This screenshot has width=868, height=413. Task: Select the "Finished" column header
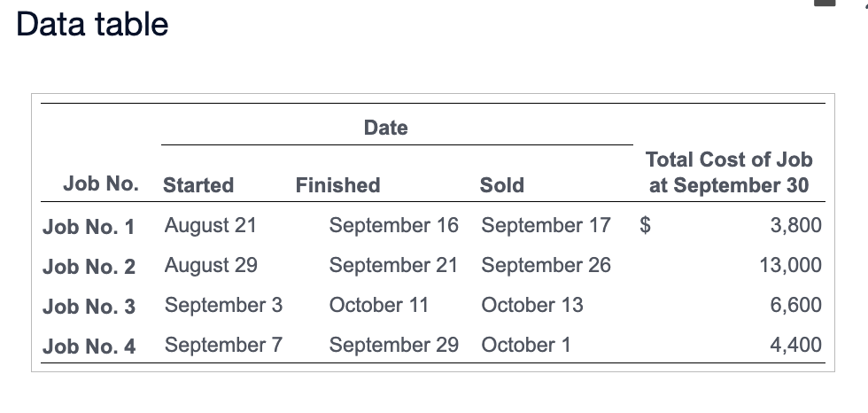(337, 185)
